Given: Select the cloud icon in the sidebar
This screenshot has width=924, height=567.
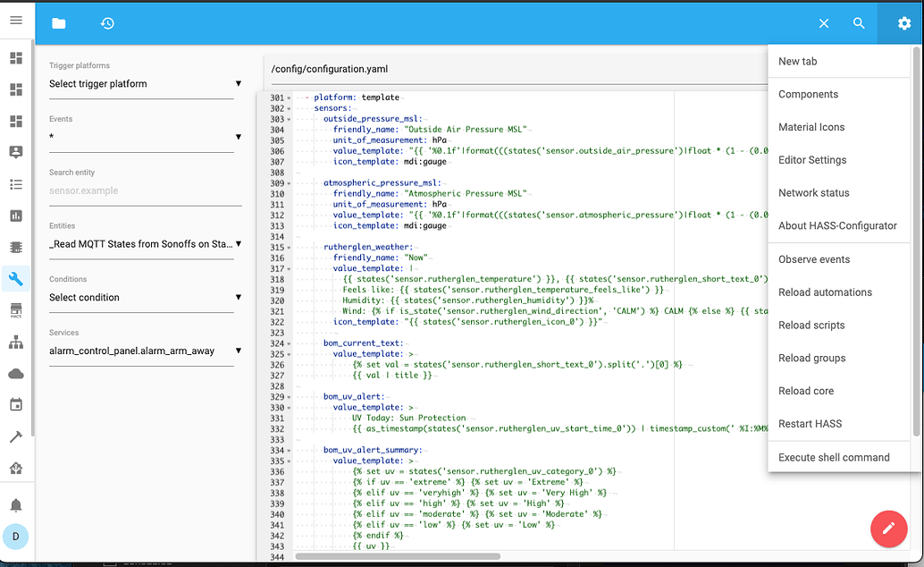Looking at the screenshot, I should click(x=15, y=373).
